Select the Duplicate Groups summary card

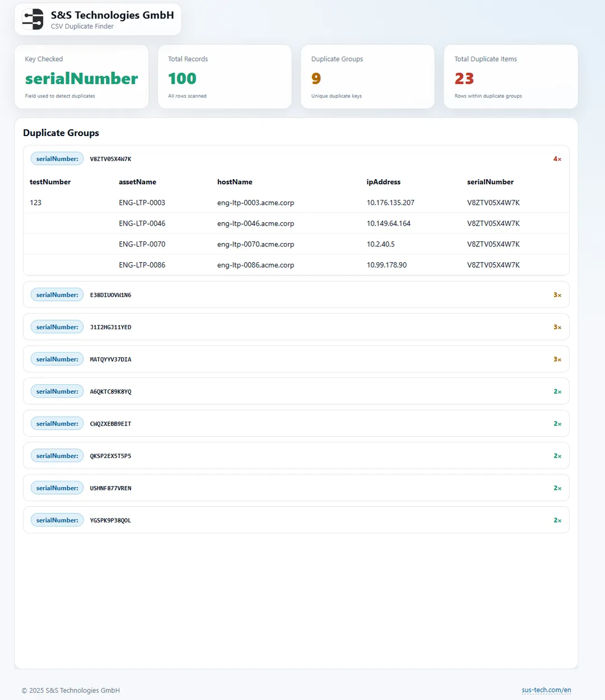coord(367,77)
